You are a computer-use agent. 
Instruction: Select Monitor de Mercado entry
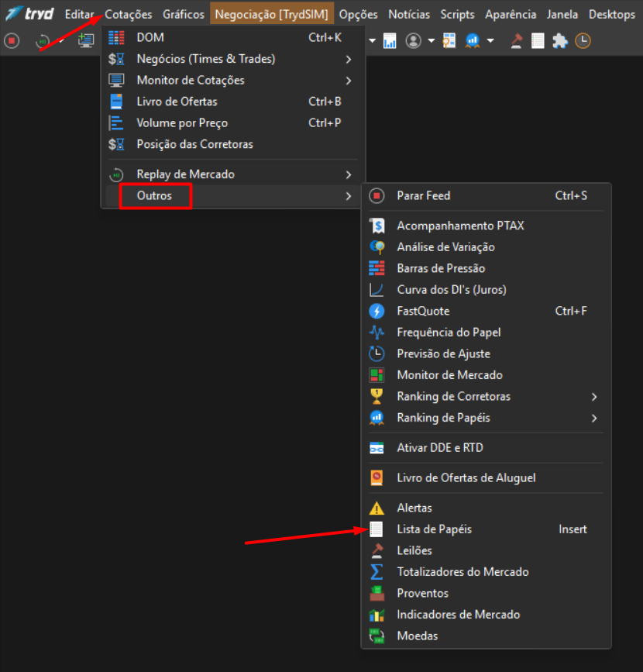tap(486, 375)
